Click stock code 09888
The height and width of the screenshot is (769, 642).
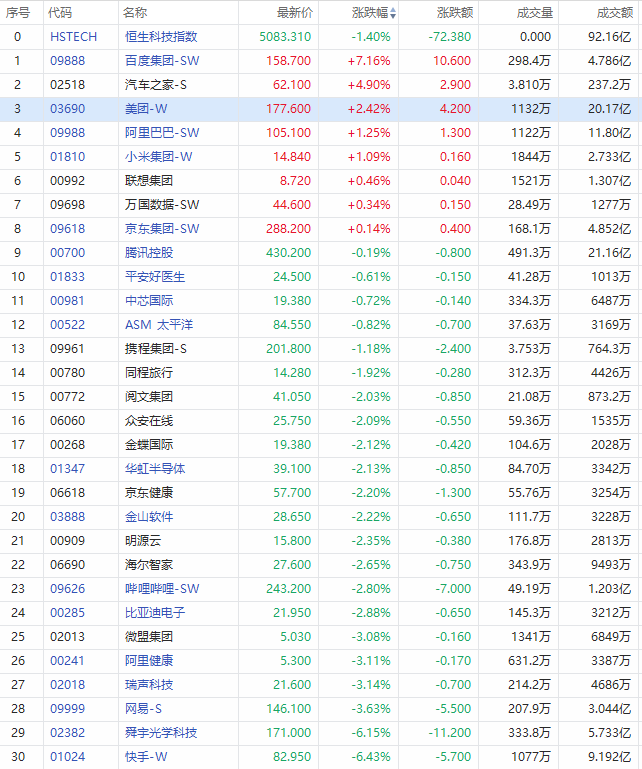[x=67, y=61]
